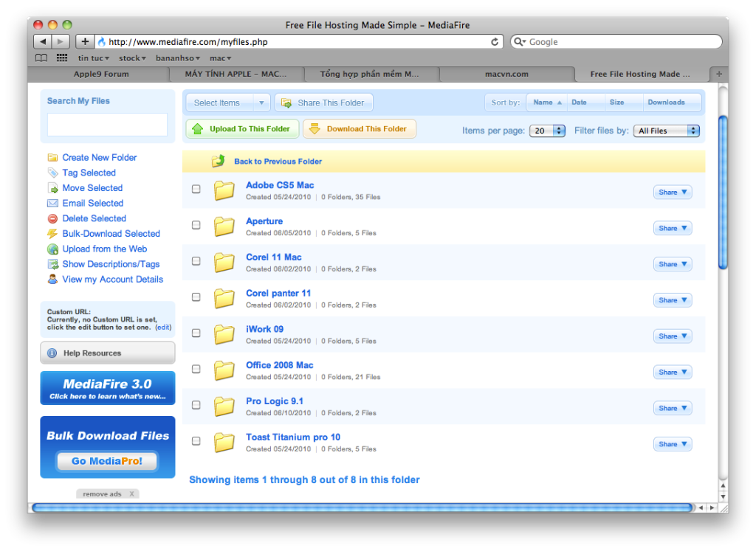The image size is (756, 551).
Task: Click the red Delete Selected icon
Action: point(52,218)
